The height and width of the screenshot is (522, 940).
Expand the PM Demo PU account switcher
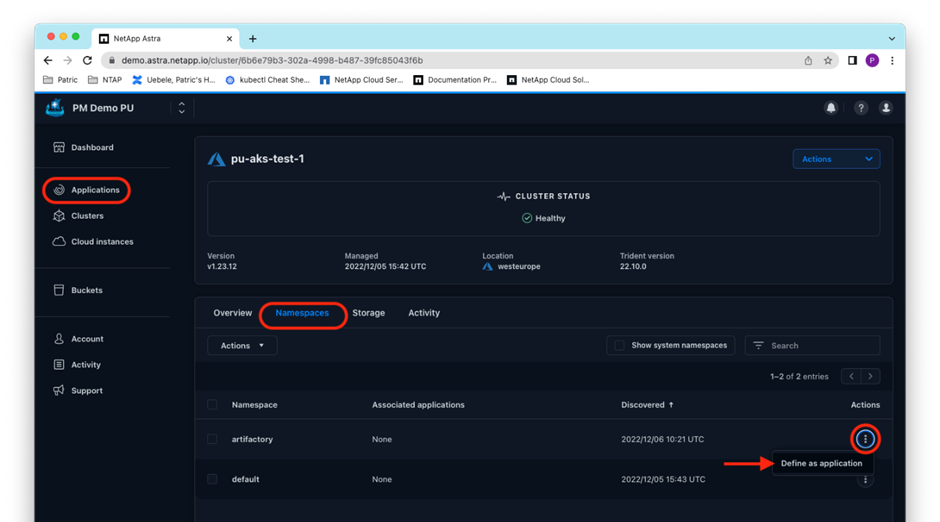(x=182, y=108)
